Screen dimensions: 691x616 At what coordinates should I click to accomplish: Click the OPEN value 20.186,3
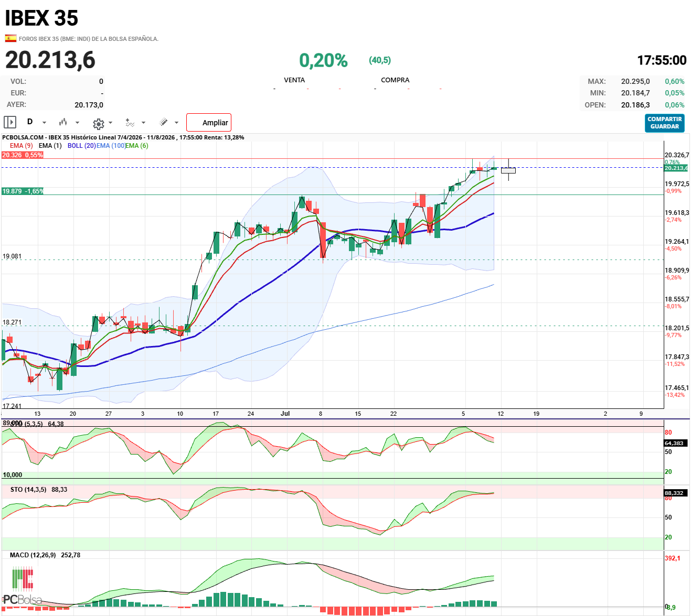point(635,105)
